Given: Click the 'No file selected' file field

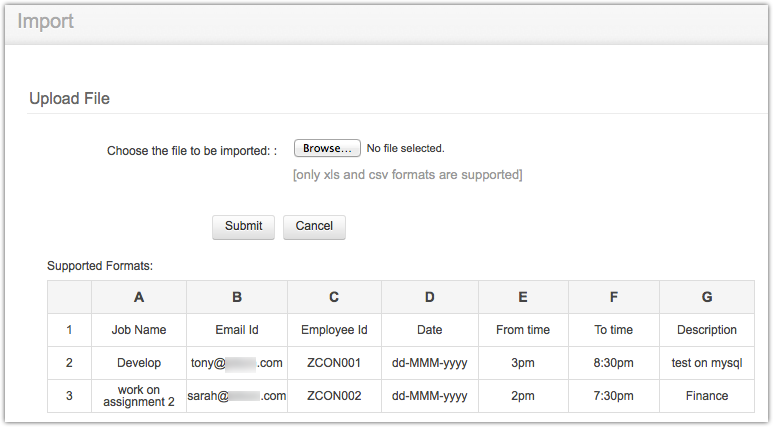Looking at the screenshot, I should coord(405,148).
